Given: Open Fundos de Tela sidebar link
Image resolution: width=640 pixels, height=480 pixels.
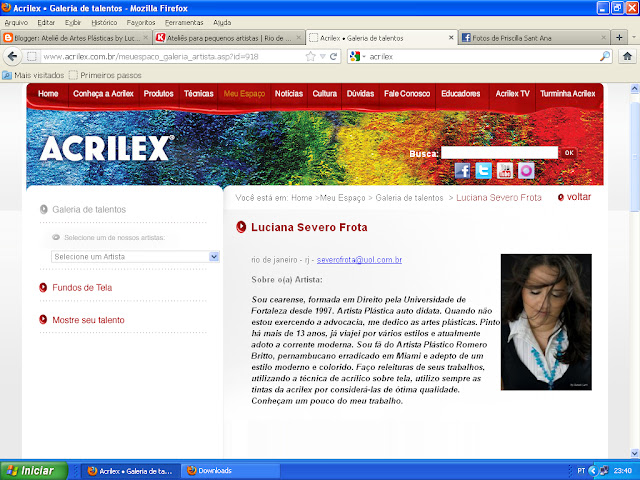Looking at the screenshot, I should coord(82,287).
